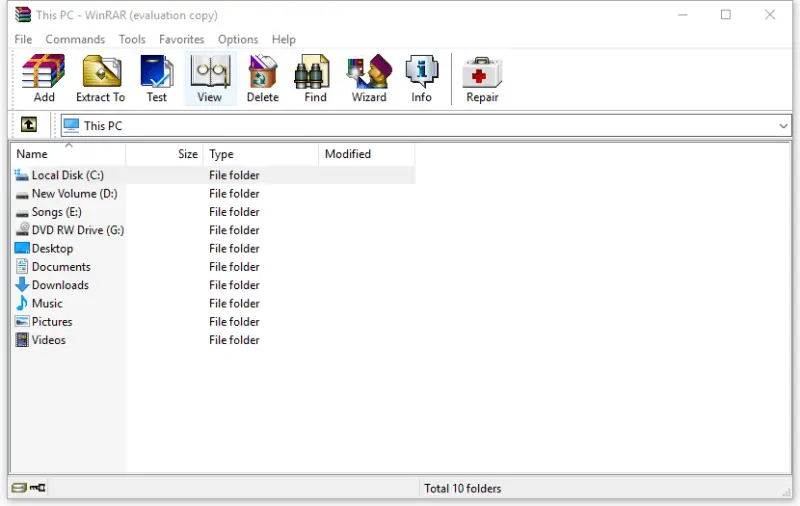Select the Songs (E:) row
This screenshot has height=506, width=800.
(213, 212)
